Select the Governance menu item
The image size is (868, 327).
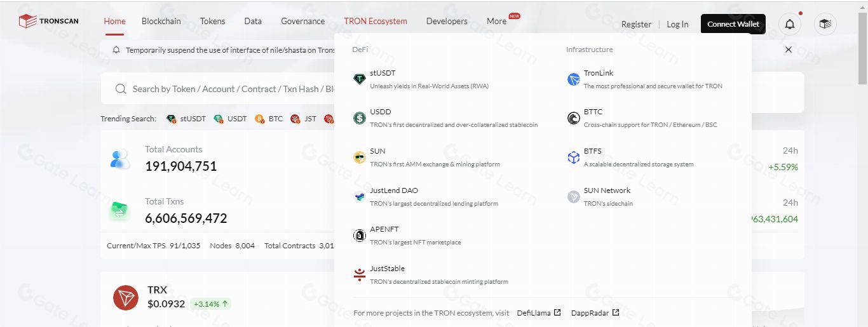[302, 21]
